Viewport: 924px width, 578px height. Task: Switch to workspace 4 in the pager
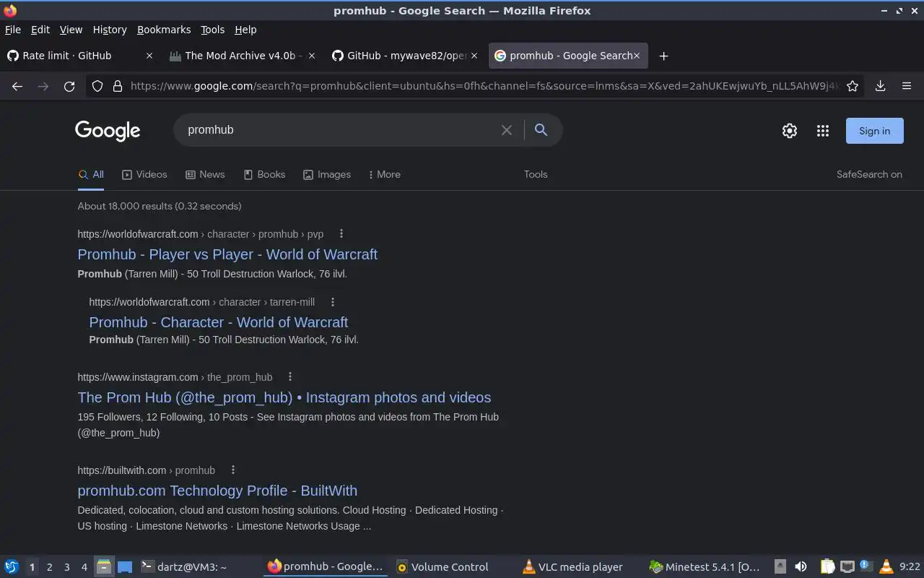click(84, 567)
